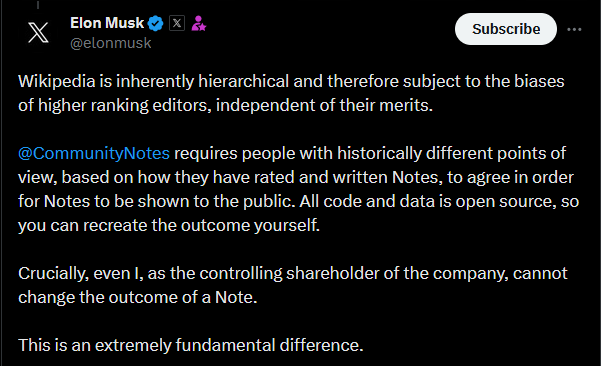The image size is (601, 366).
Task: Open the X logo profile avatar
Action: point(38,33)
